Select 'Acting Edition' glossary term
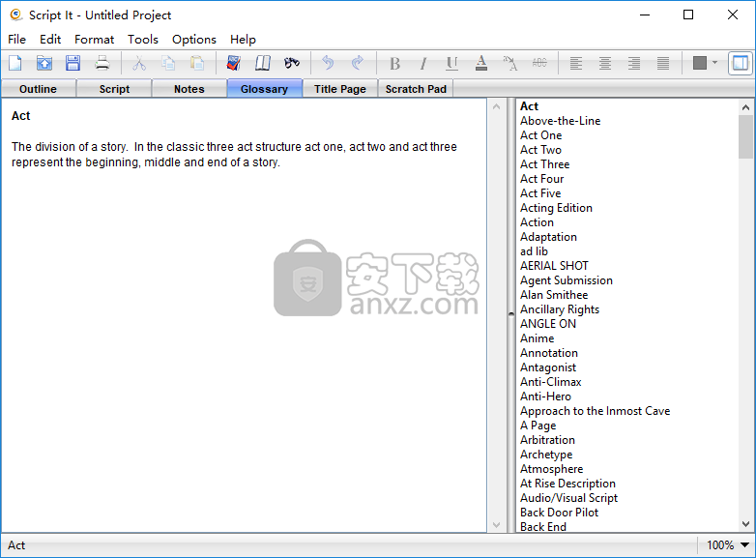Image resolution: width=756 pixels, height=558 pixels. pos(556,208)
